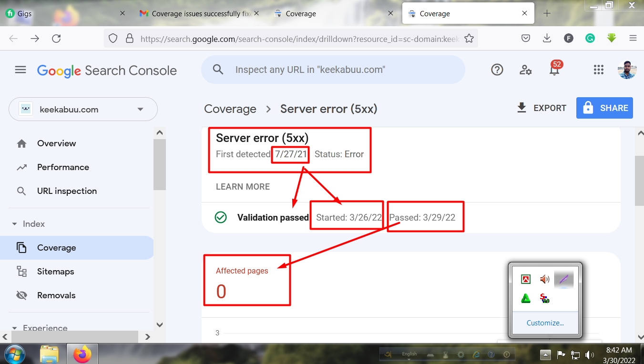This screenshot has width=644, height=364.
Task: Close the Gmail Coverage issues tab
Action: (x=256, y=13)
